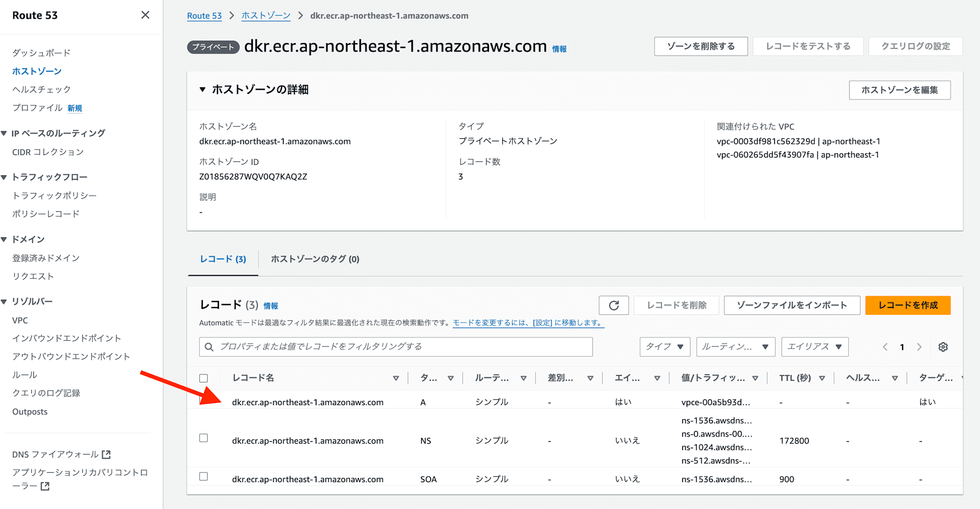Refresh the records list

[613, 305]
